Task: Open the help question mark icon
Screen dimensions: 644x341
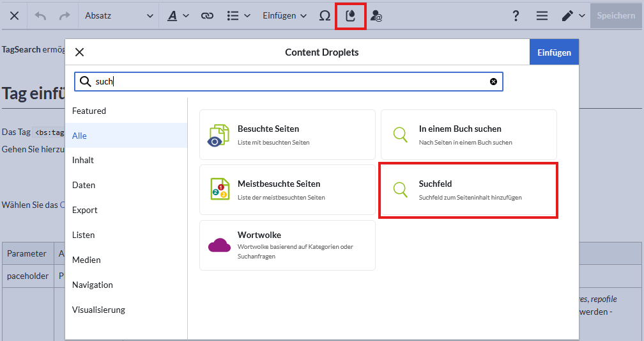Action: pyautogui.click(x=516, y=16)
